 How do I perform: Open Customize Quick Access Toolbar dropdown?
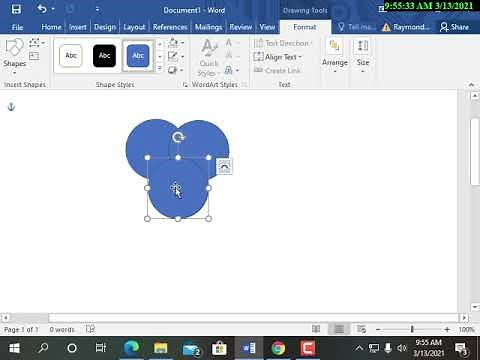click(97, 9)
